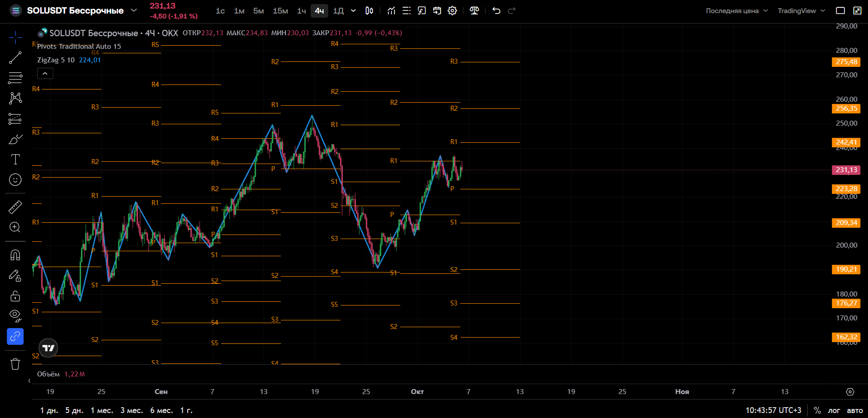Screen dimensions: 868x418
Task: Redo the last chart action
Action: pos(512,11)
